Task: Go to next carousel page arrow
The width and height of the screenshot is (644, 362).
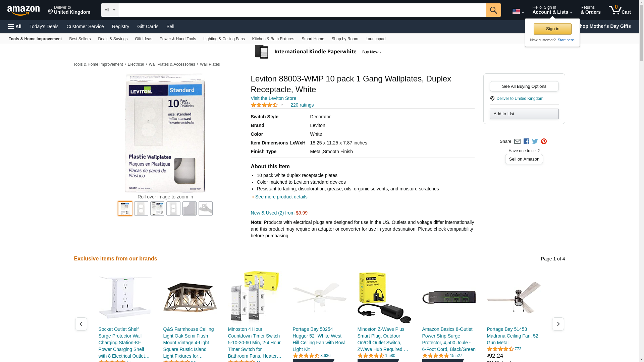Action: coord(558,324)
